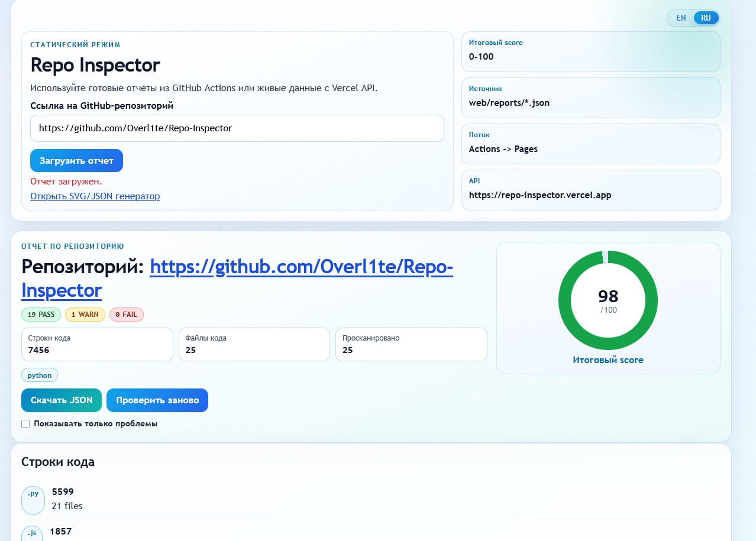756x541 pixels.
Task: Switch interface language to EN
Action: coord(681,18)
